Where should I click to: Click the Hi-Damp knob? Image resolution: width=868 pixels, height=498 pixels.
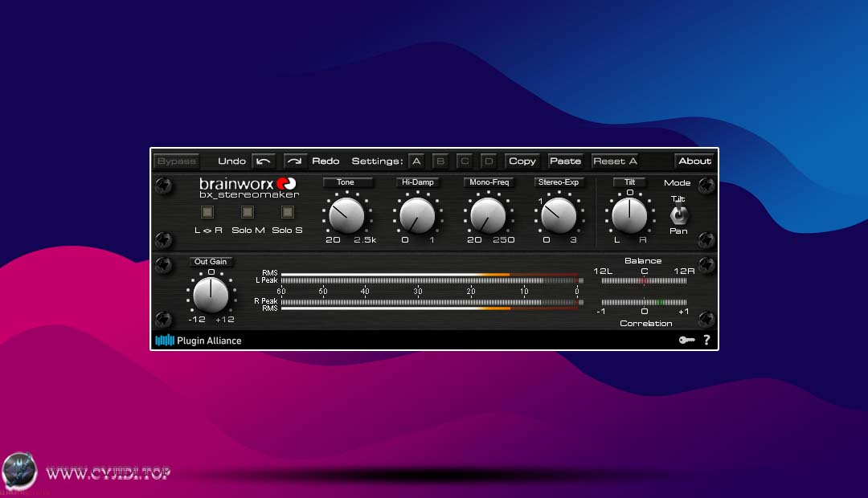click(417, 216)
